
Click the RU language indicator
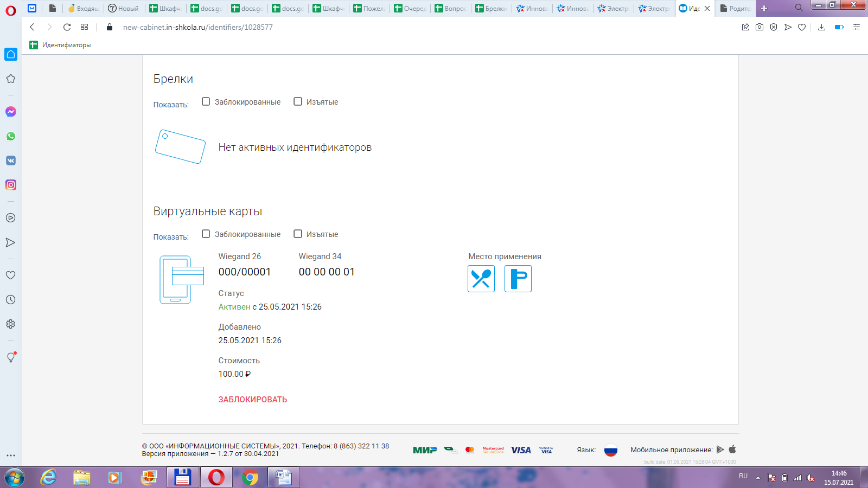743,476
